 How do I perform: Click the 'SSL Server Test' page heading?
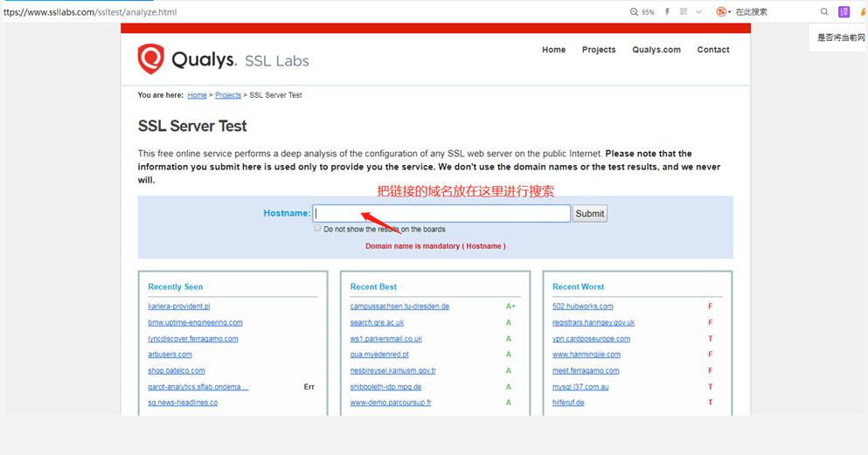192,126
